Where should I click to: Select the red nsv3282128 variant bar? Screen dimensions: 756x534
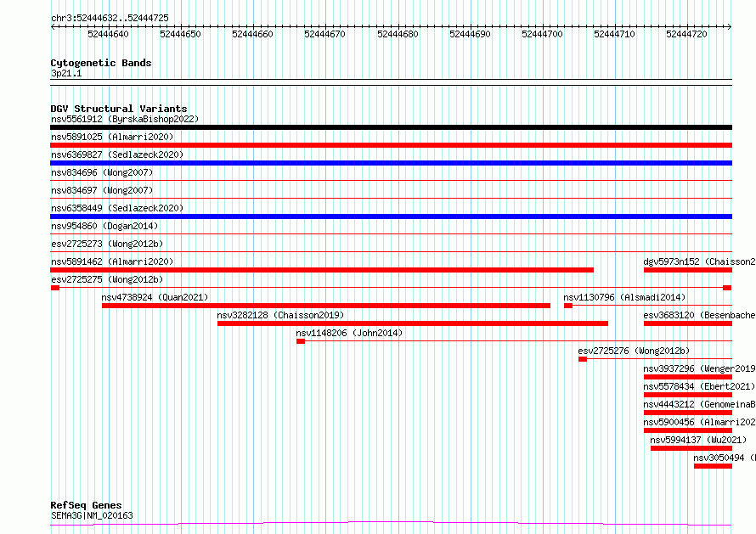[x=413, y=323]
